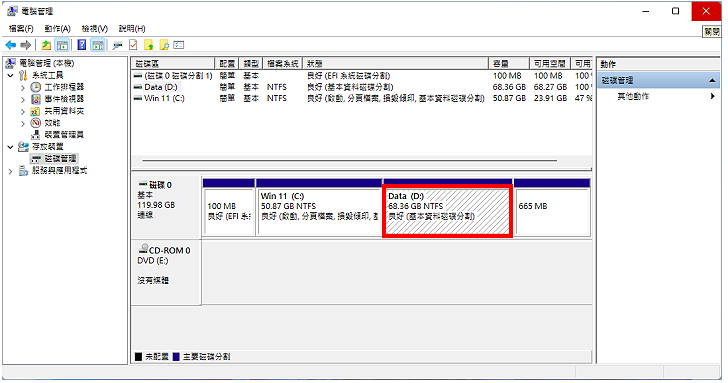Image resolution: width=728 pixels, height=383 pixels.
Task: Select 系統工具 in the console tree
Action: click(47, 75)
